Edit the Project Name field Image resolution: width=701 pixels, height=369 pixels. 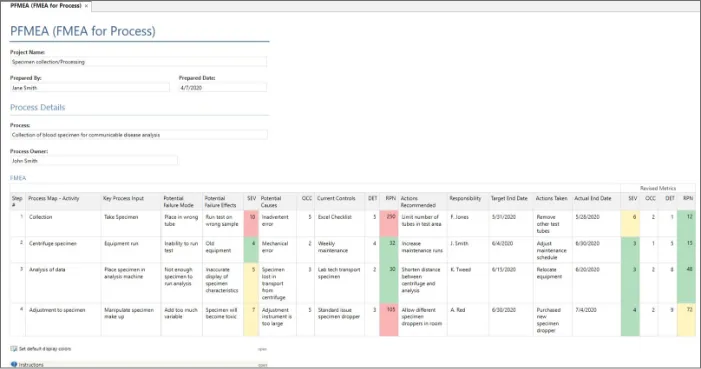click(139, 62)
